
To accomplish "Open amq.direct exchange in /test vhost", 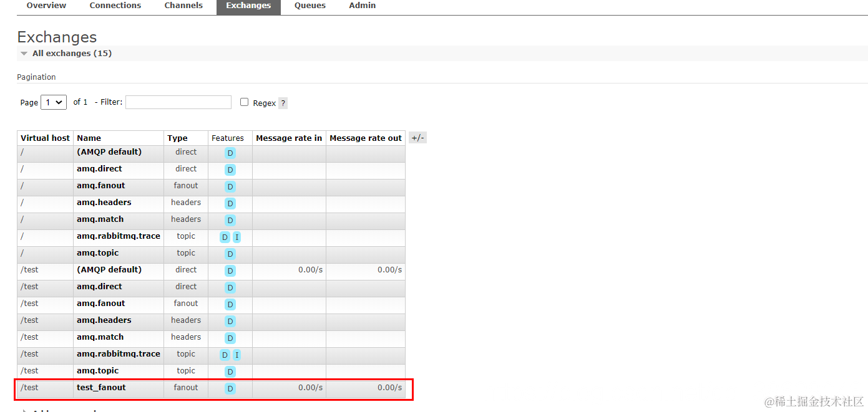I will pos(99,287).
